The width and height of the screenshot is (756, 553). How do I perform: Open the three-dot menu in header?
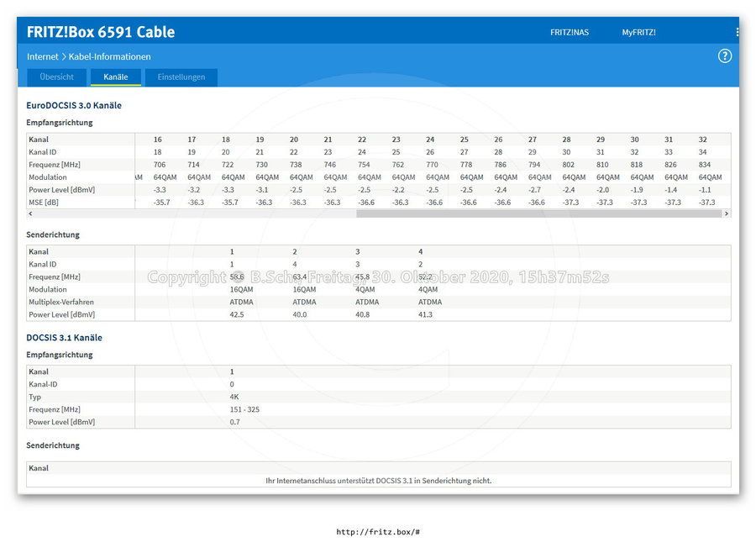737,32
